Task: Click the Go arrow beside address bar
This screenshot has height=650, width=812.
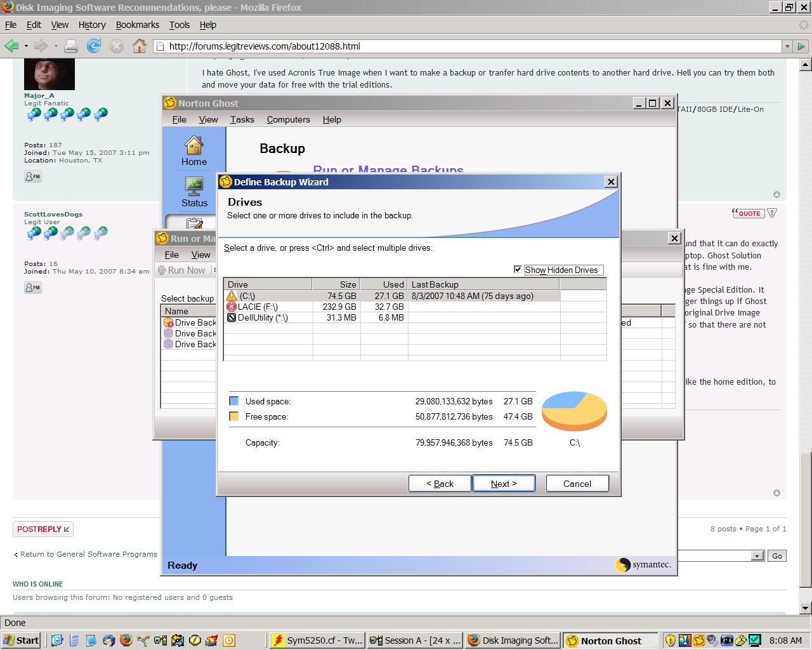Action: coord(802,46)
